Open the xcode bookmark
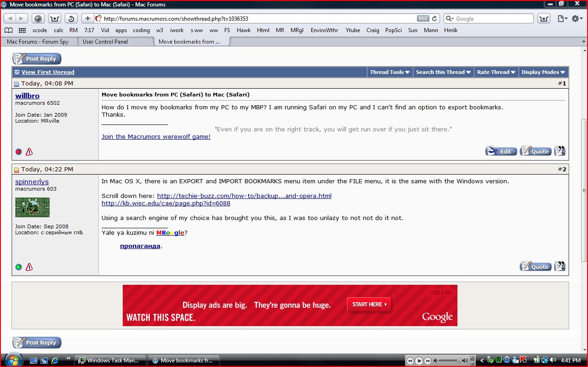The height and width of the screenshot is (367, 588). tap(40, 30)
